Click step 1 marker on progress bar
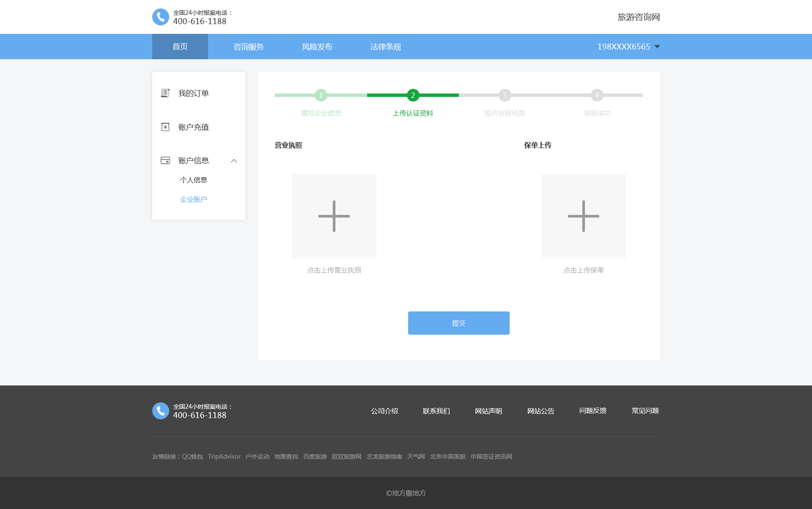The height and width of the screenshot is (509, 812). pos(321,95)
